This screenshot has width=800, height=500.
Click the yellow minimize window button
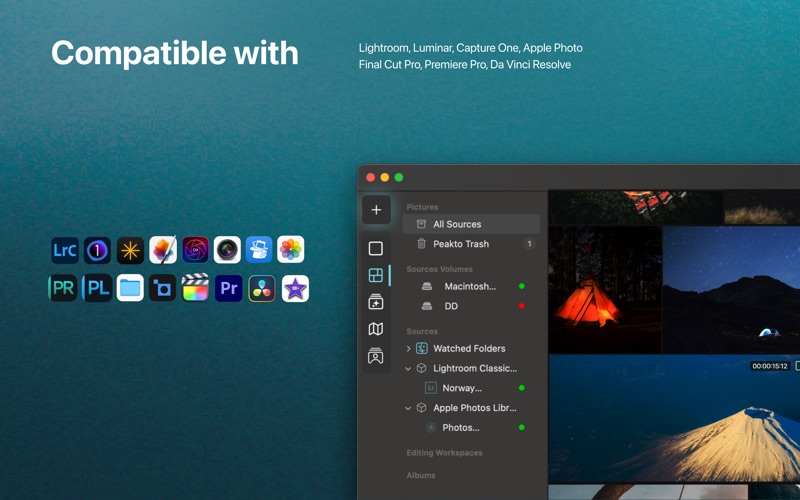click(x=385, y=177)
